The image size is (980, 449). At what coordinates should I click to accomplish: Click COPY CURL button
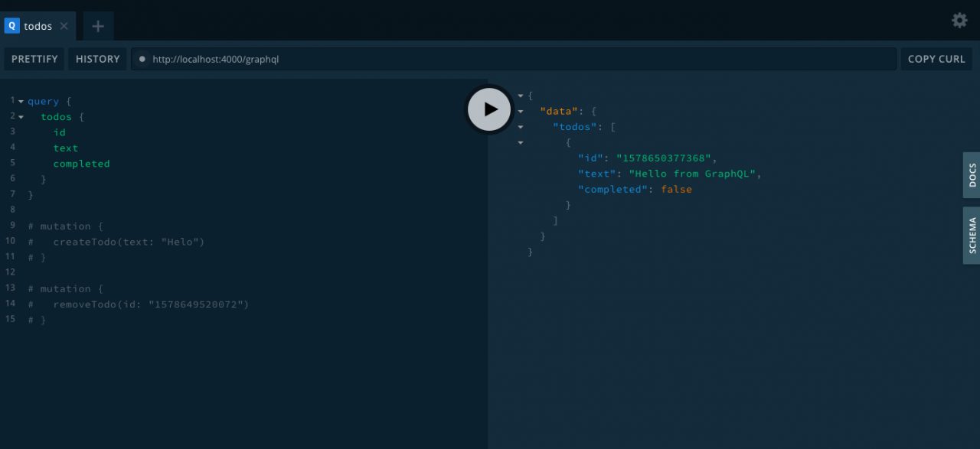point(936,59)
